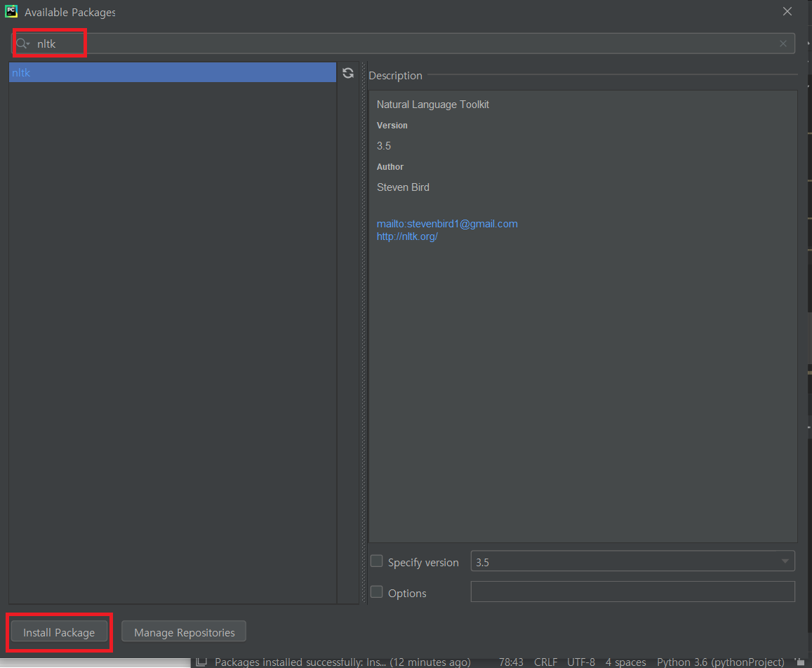Click the Python 3.6 (pythonProject) interpreter
812x668 pixels.
click(720, 662)
